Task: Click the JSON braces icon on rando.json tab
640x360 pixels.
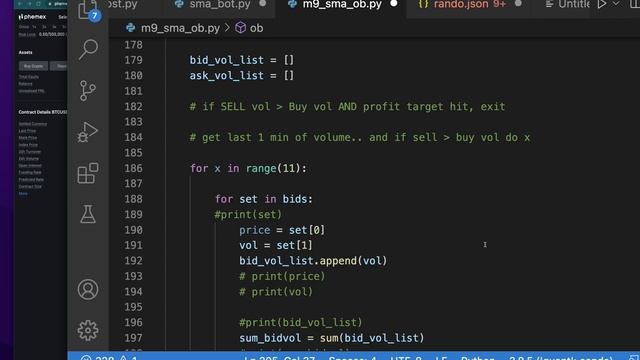Action: [x=424, y=4]
